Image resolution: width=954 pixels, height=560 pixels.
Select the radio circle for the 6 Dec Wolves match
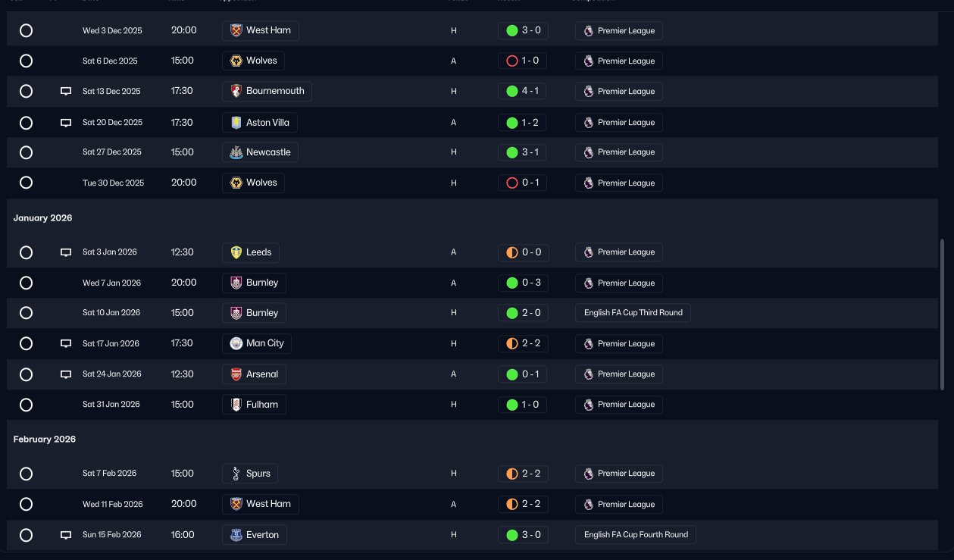26,61
